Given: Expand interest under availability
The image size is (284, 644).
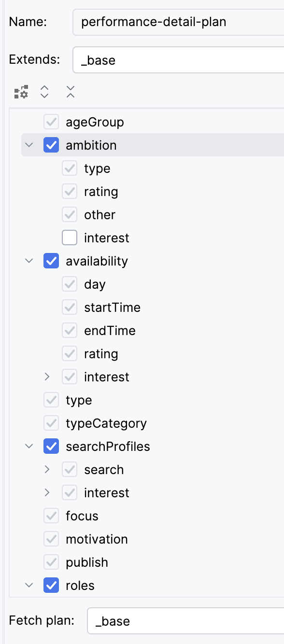Looking at the screenshot, I should [47, 377].
